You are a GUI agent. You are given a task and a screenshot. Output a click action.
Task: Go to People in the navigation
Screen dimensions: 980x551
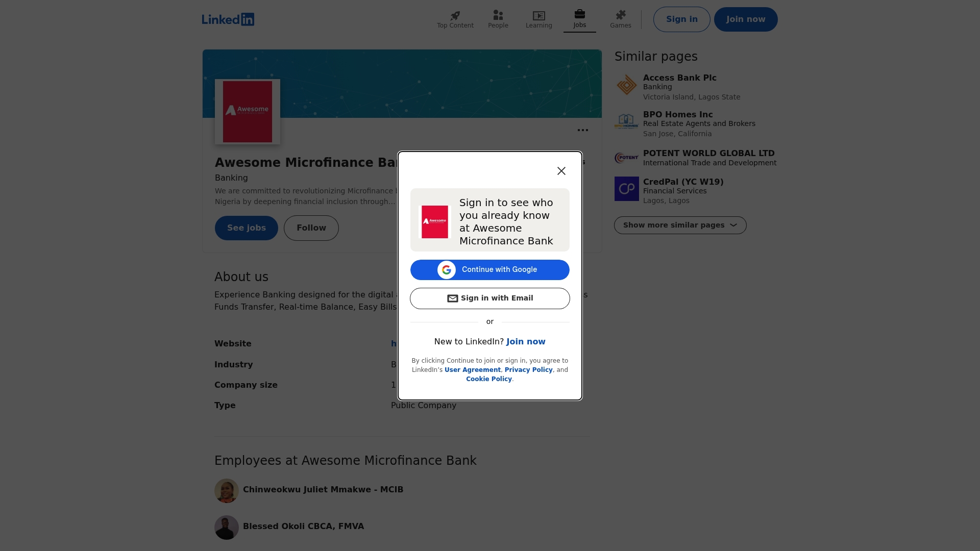pyautogui.click(x=498, y=19)
